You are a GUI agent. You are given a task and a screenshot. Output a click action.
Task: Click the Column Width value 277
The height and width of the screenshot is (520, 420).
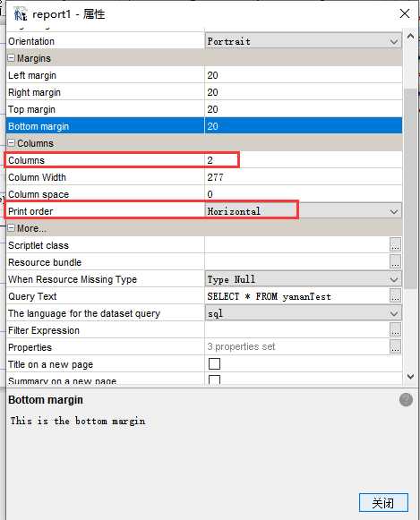(x=304, y=177)
